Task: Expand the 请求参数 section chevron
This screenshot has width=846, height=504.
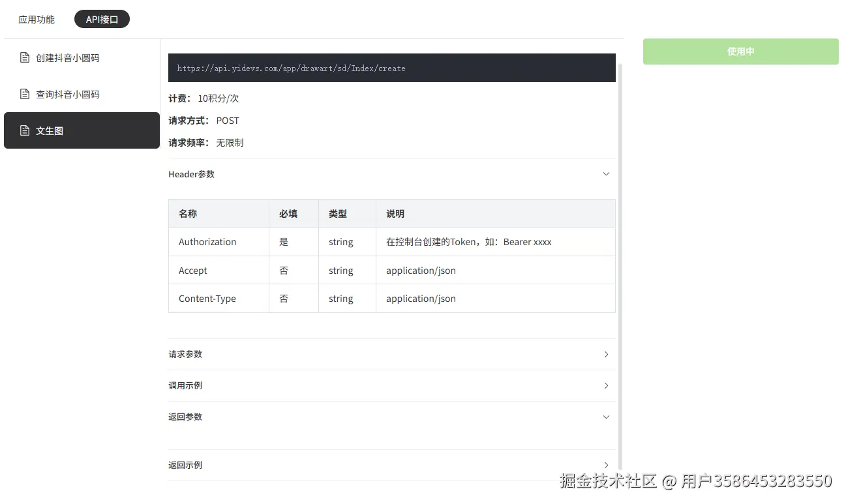Action: pyautogui.click(x=606, y=354)
